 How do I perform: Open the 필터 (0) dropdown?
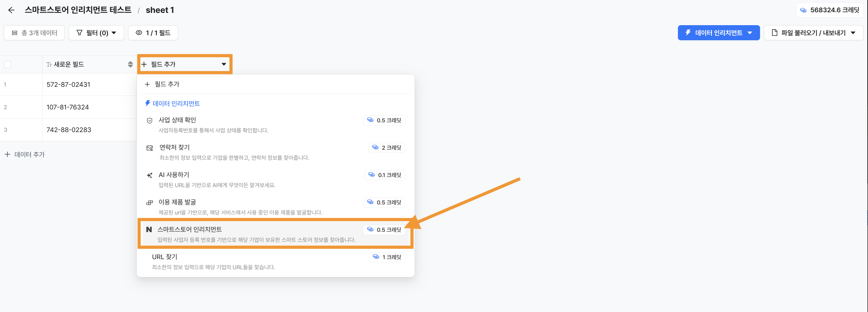click(x=96, y=33)
